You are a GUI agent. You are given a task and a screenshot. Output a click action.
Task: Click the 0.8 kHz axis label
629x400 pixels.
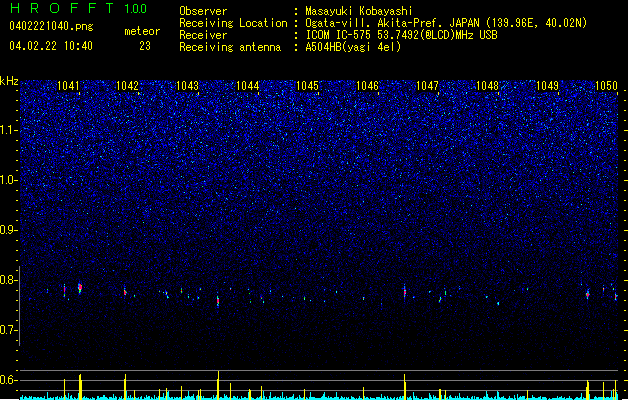(9, 280)
